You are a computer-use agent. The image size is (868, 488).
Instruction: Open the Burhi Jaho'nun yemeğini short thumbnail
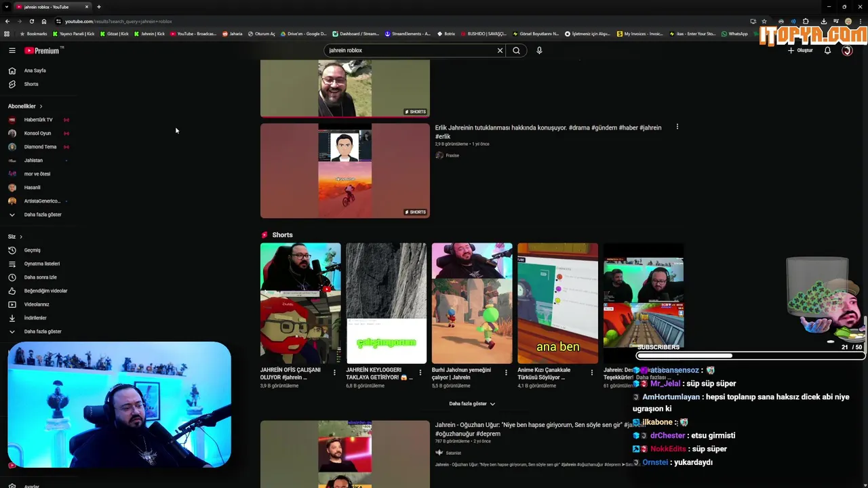coord(472,304)
